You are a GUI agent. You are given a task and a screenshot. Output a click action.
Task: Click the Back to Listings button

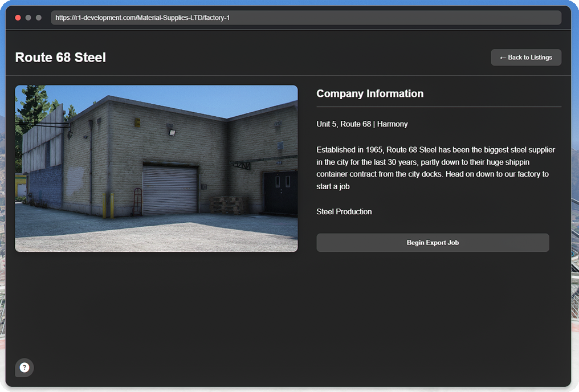point(526,57)
